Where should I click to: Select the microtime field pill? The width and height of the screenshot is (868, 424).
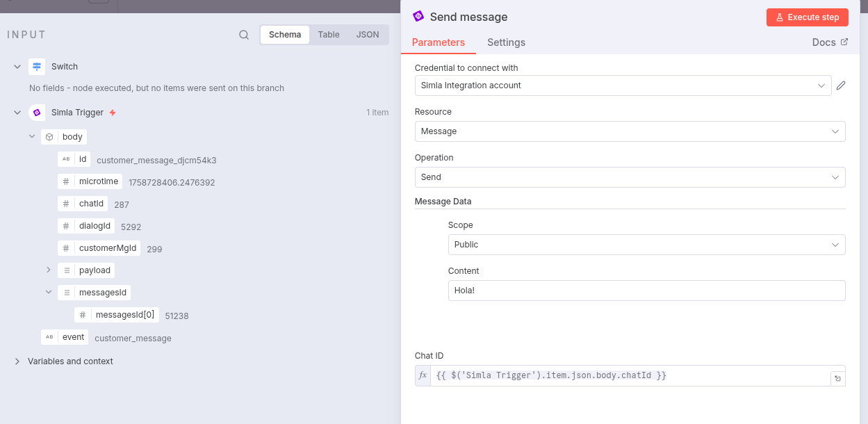pyautogui.click(x=90, y=181)
